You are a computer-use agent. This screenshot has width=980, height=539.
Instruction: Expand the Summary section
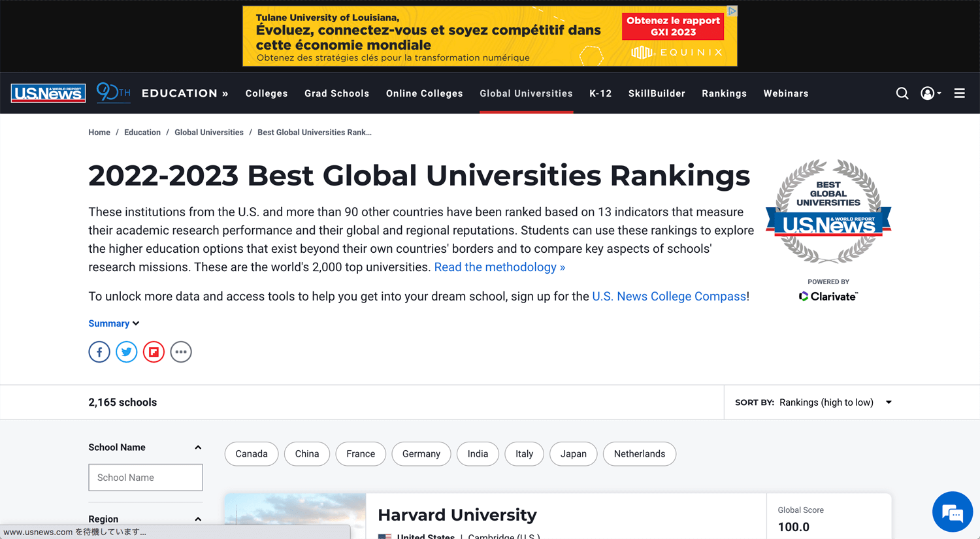pyautogui.click(x=114, y=323)
